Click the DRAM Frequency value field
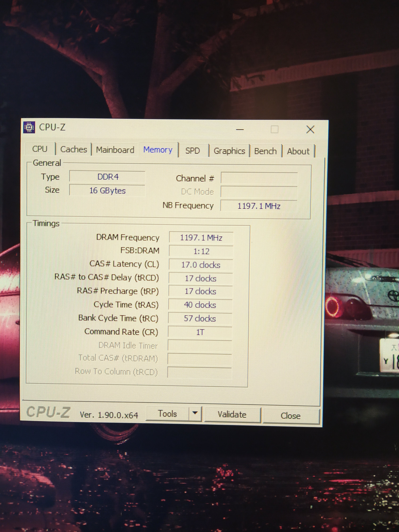Viewport: 399px width, 532px height. (201, 238)
